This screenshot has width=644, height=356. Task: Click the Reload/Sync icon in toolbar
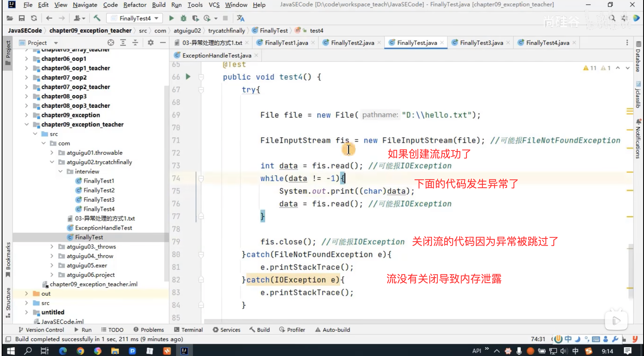(34, 18)
